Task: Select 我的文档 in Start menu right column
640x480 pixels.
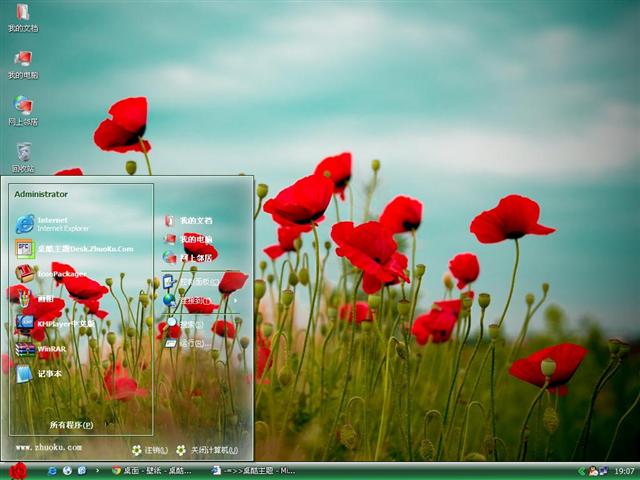Action: (195, 220)
